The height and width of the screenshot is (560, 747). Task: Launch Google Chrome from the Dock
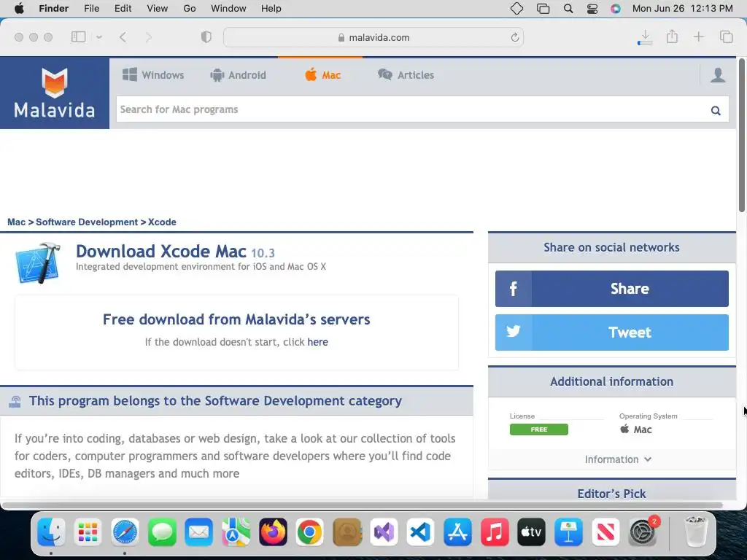point(309,532)
